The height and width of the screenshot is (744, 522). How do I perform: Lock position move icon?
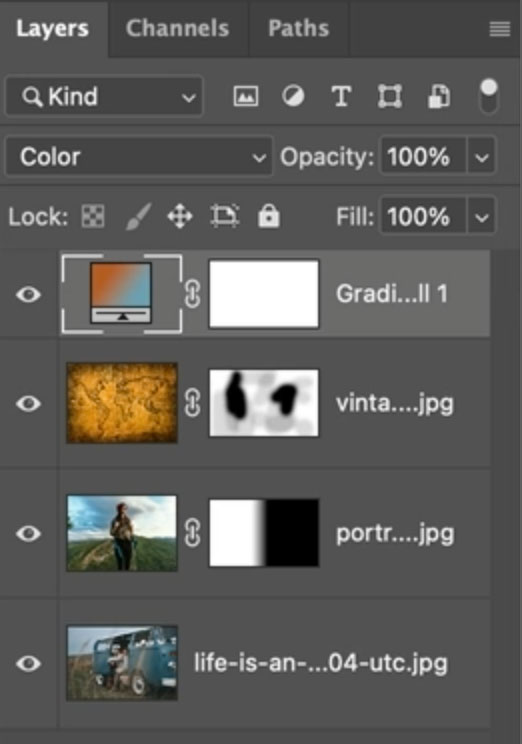(180, 217)
